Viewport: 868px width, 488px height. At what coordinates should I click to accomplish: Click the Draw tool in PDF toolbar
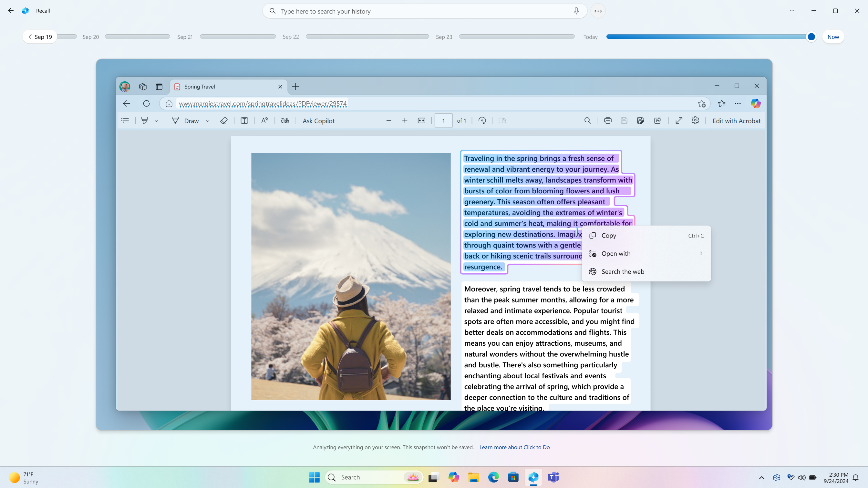(191, 120)
